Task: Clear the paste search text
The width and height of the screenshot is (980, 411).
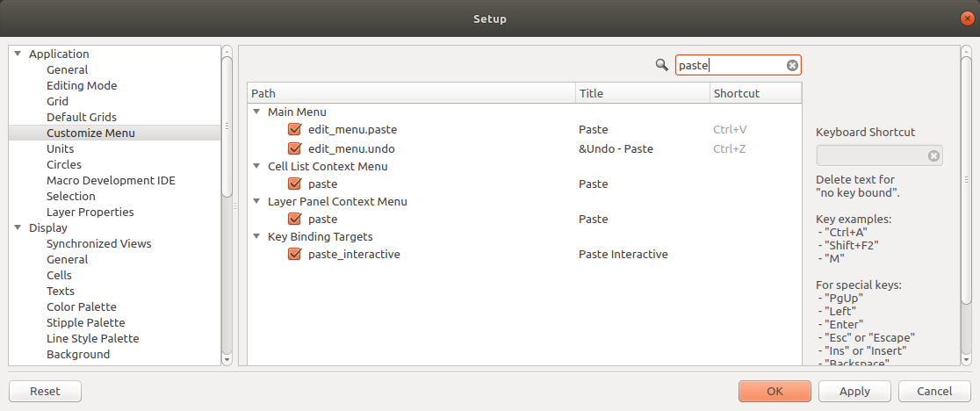Action: [792, 66]
